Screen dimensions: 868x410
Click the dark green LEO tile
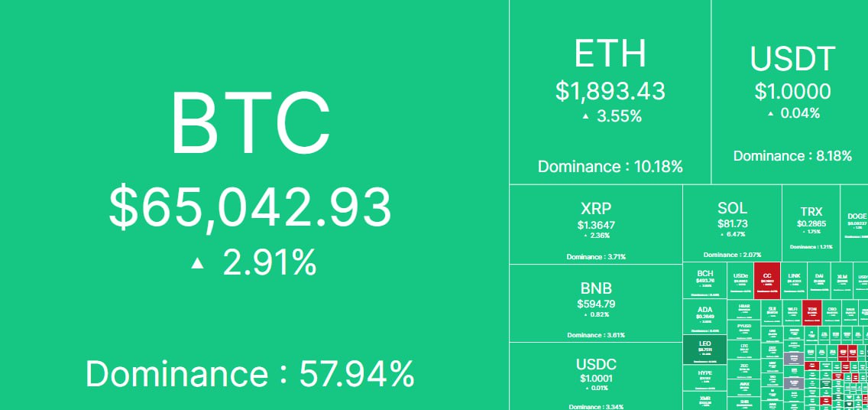pyautogui.click(x=704, y=349)
